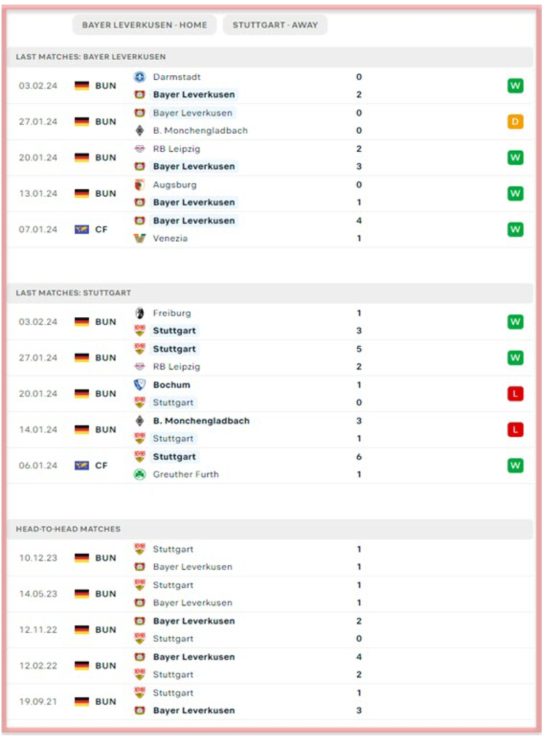Open the 19.09.21 head-to-head match row
This screenshot has width=550, height=739.
coord(271,702)
